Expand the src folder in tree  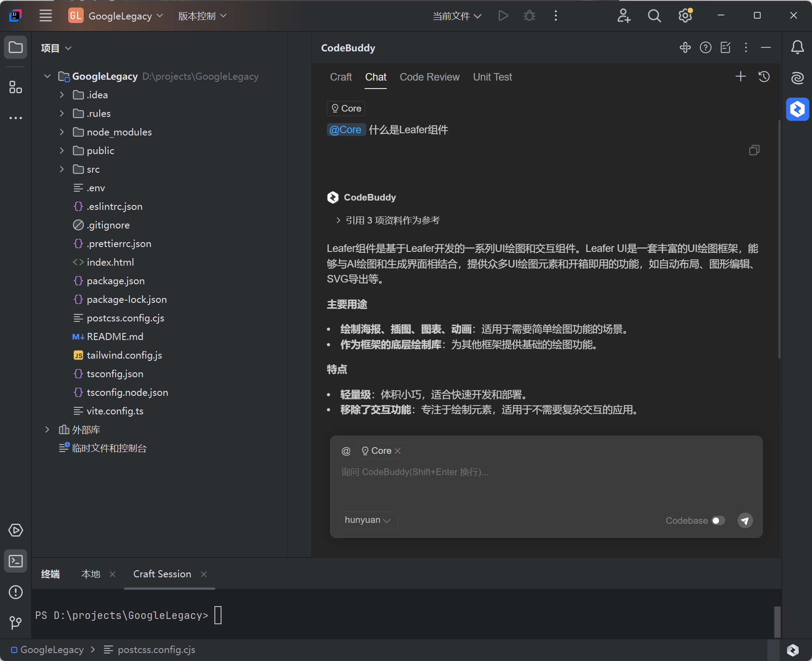pos(62,169)
